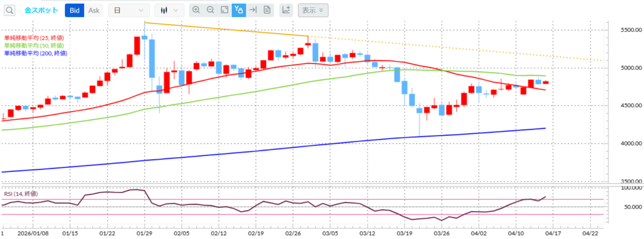The height and width of the screenshot is (239, 644).
Task: Click the 02/26 date axis label
Action: tap(292, 234)
